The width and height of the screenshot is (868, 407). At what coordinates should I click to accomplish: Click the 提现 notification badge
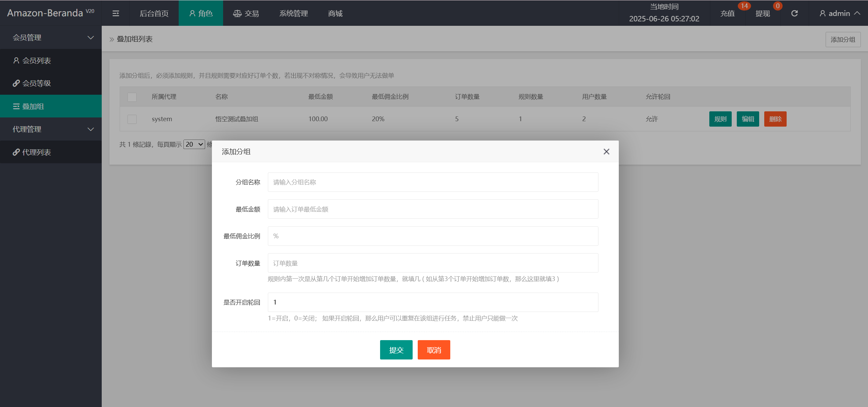click(777, 6)
